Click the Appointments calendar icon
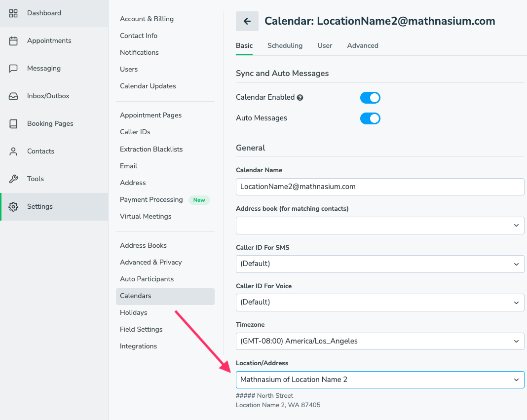The image size is (527, 420). coord(13,40)
